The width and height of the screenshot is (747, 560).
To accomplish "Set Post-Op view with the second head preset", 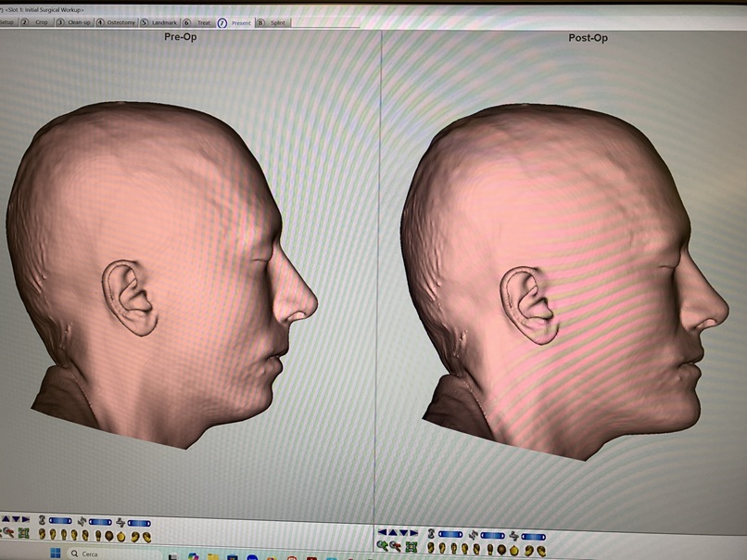I will pyautogui.click(x=442, y=549).
